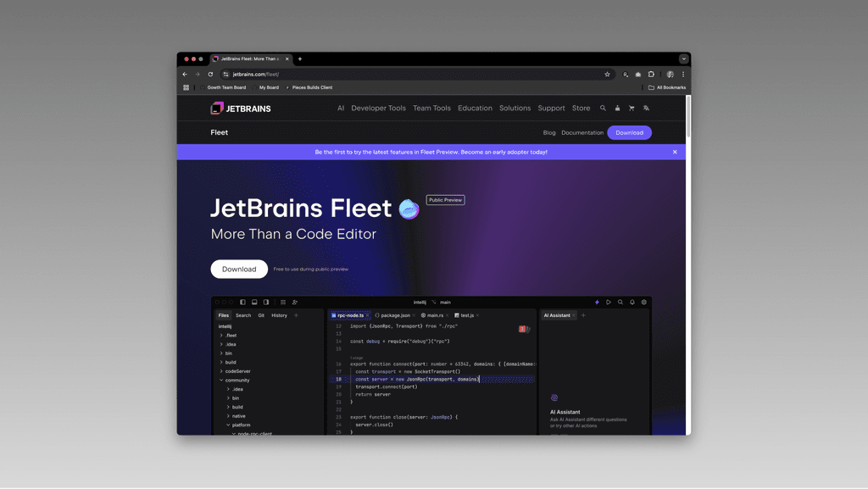Viewport: 868px width, 489px height.
Task: Close the JetBrains Fleet browser tab
Action: pyautogui.click(x=287, y=58)
